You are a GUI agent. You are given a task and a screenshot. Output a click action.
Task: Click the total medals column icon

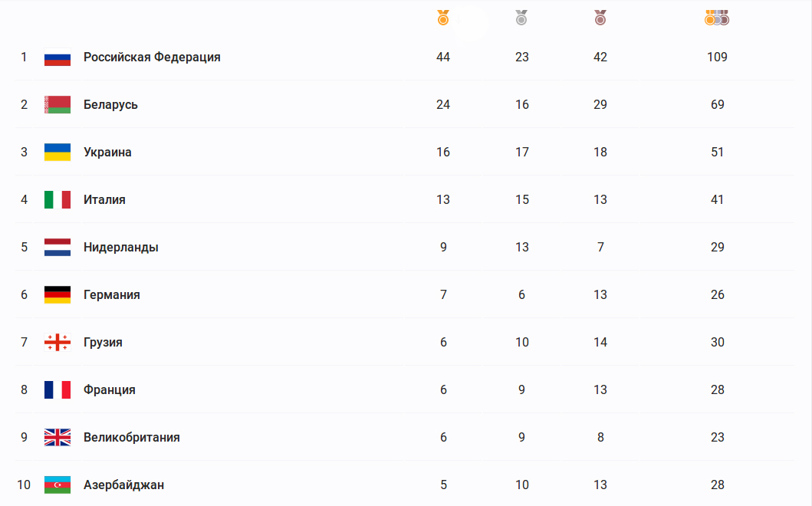point(717,17)
